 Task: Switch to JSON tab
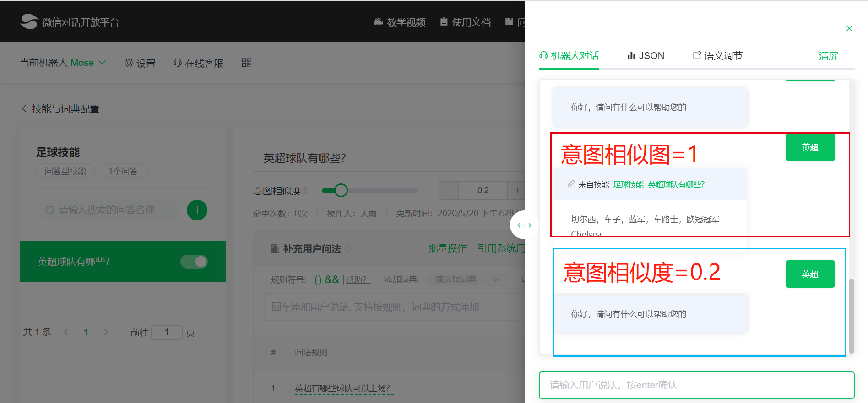(x=646, y=56)
